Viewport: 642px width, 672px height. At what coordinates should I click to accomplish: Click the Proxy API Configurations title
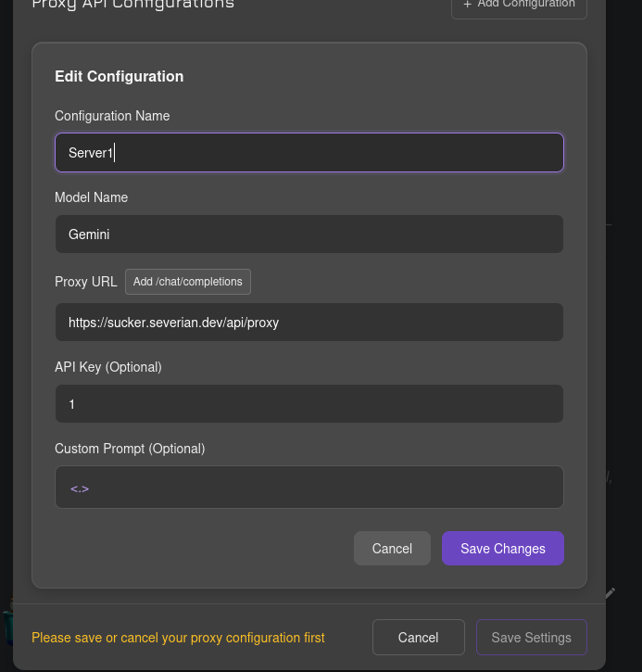(x=132, y=5)
